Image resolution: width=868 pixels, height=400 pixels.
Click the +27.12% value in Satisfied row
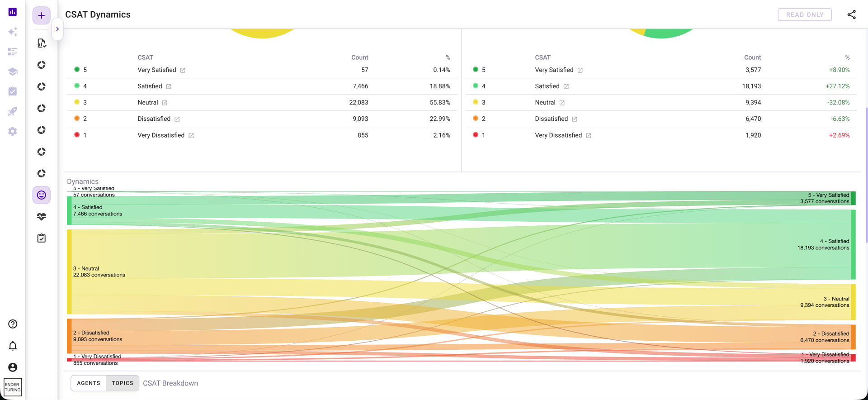[x=837, y=86]
